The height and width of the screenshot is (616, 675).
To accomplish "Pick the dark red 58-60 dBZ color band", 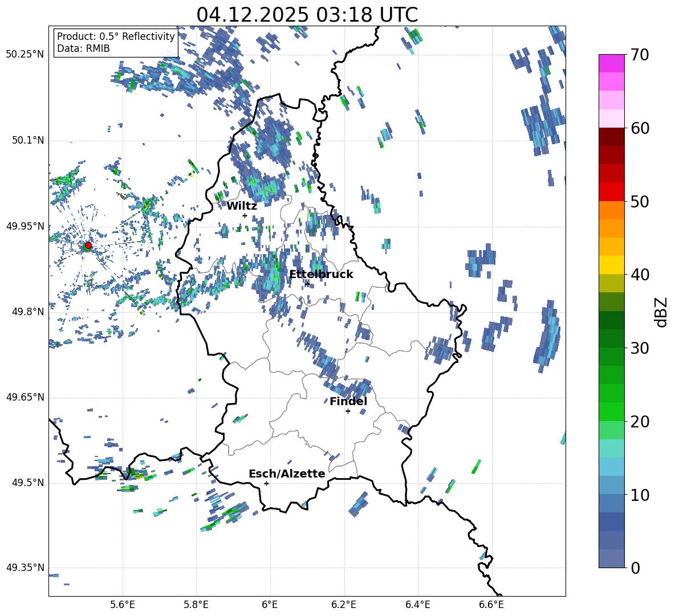I will coord(612,137).
